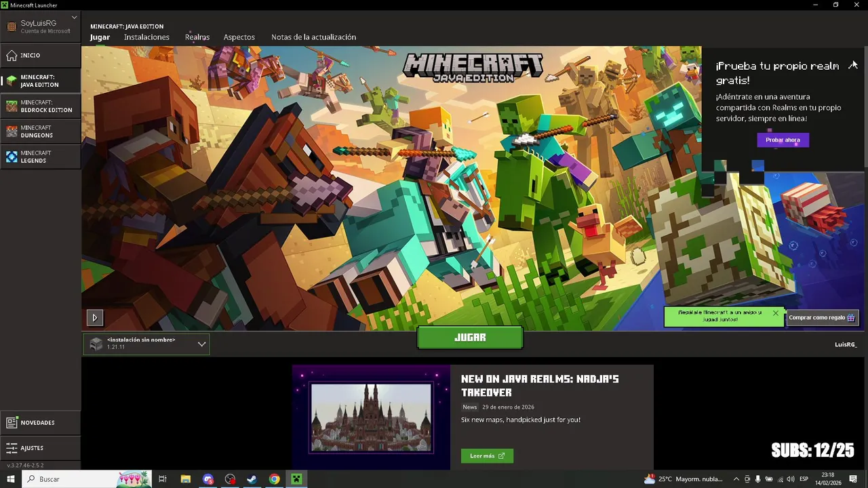Click the Nadja's Takeover castle thumbnail
The height and width of the screenshot is (488, 868).
coord(371,418)
